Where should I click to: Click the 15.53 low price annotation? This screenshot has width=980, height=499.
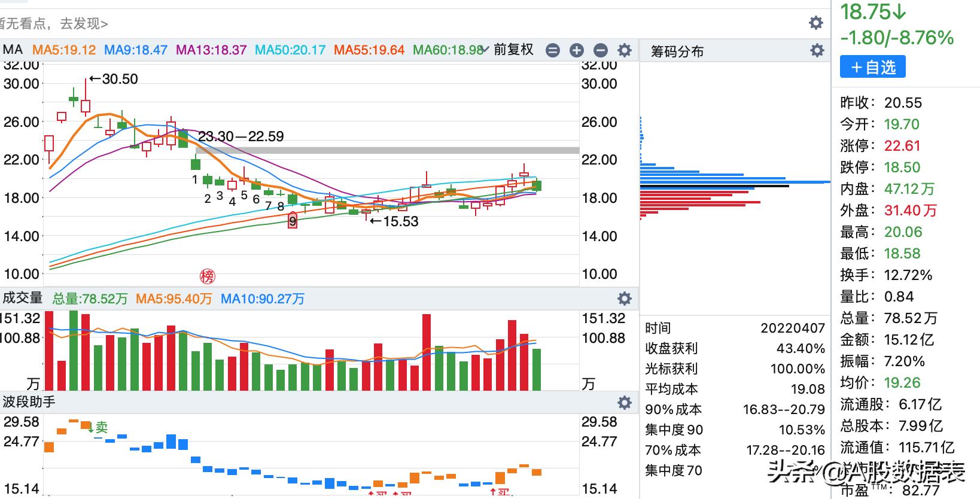394,221
